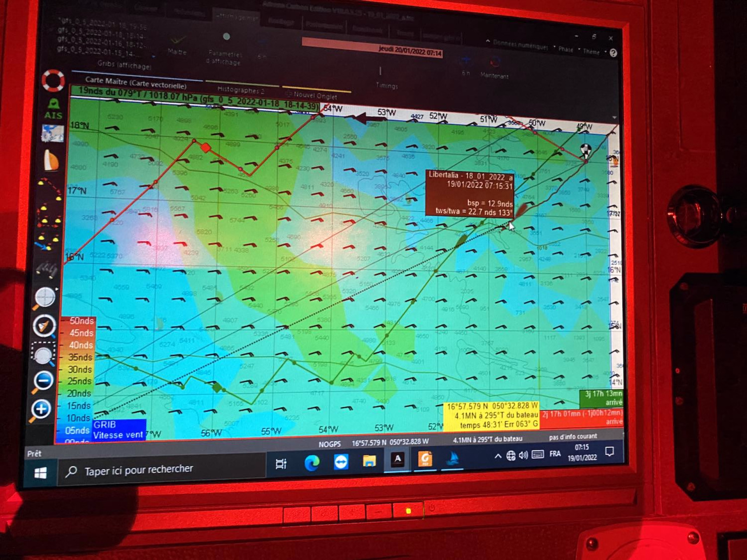Expand the crosshair zoom tool's small arrow

(x=57, y=289)
